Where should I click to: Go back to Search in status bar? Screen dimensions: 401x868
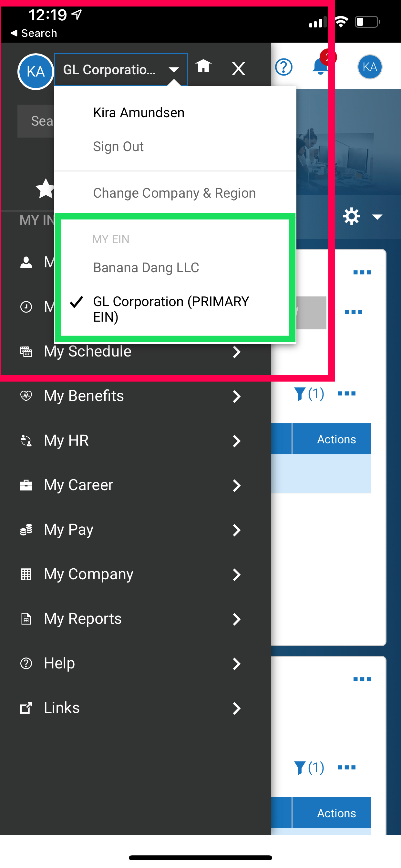[x=34, y=33]
